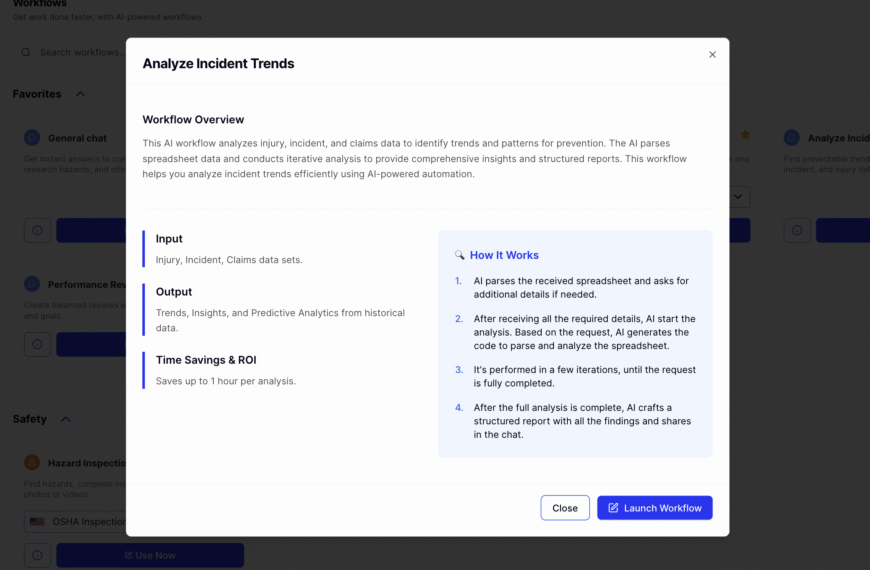Close the Analyze Incident Trends dialog with X
This screenshot has height=570, width=870.
click(x=712, y=54)
